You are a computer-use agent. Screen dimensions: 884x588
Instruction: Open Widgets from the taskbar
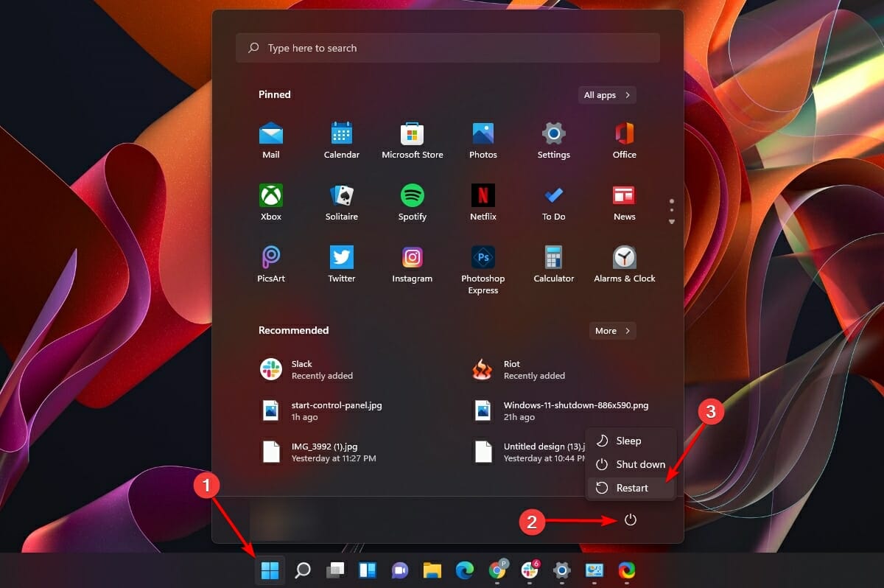point(368,570)
